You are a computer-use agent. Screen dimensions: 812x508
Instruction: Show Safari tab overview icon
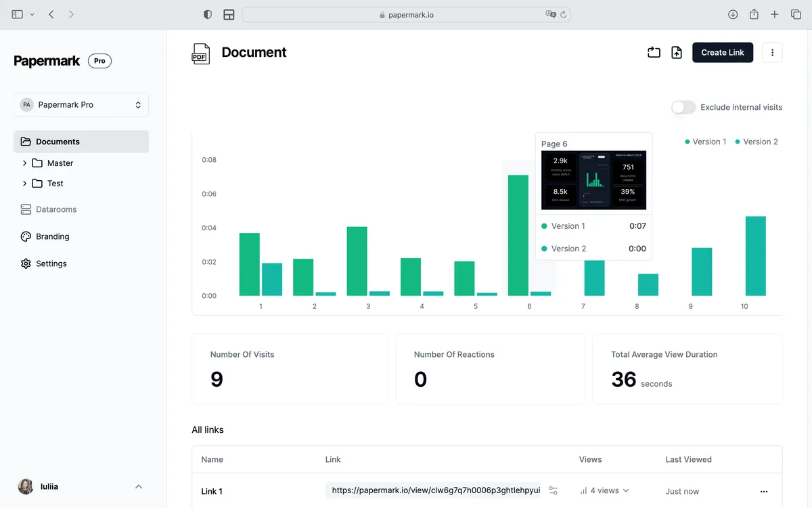coord(796,14)
